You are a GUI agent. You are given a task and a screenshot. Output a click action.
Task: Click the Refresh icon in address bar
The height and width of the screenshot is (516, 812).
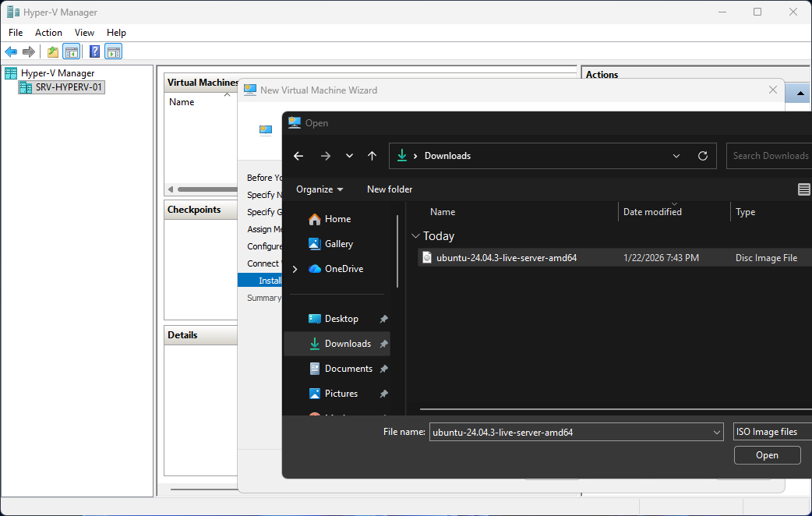click(702, 156)
